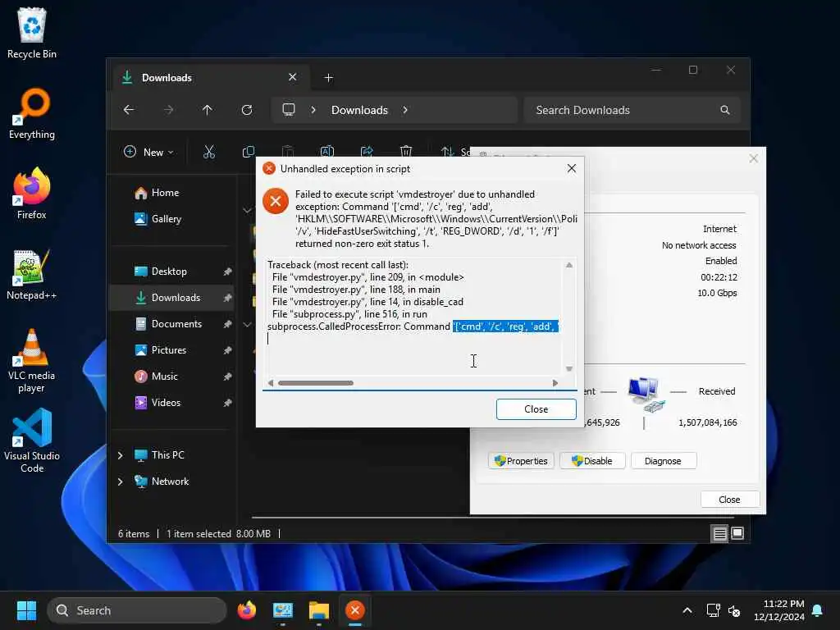The height and width of the screenshot is (630, 840).
Task: Expand the This PC tree node
Action: click(120, 455)
